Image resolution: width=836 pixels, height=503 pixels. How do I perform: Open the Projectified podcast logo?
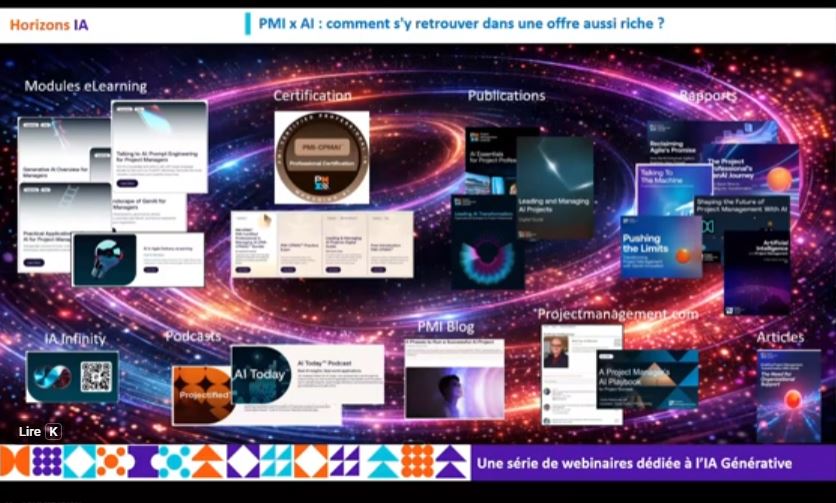pos(203,395)
